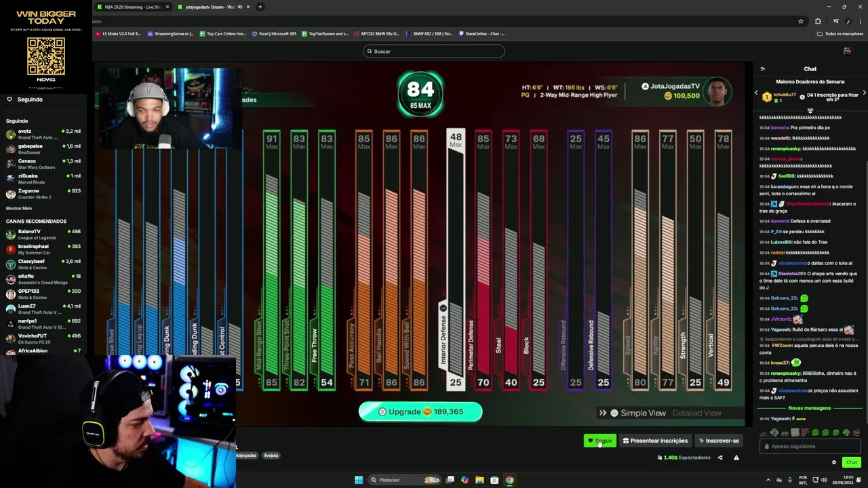This screenshot has width=868, height=488.
Task: Expand Mostrar Mais in followed channels
Action: [19, 208]
